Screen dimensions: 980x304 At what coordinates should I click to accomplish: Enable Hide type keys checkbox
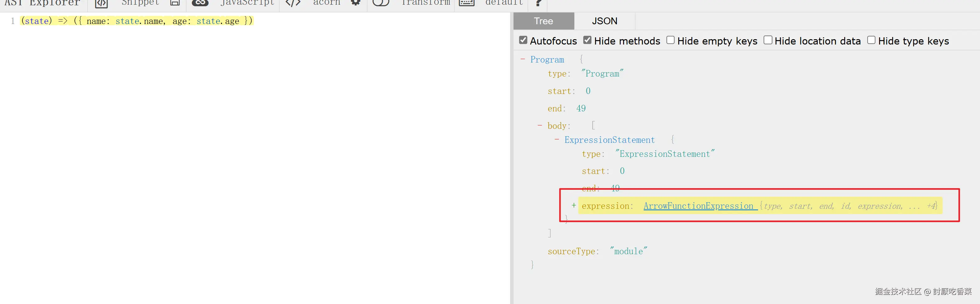point(871,40)
